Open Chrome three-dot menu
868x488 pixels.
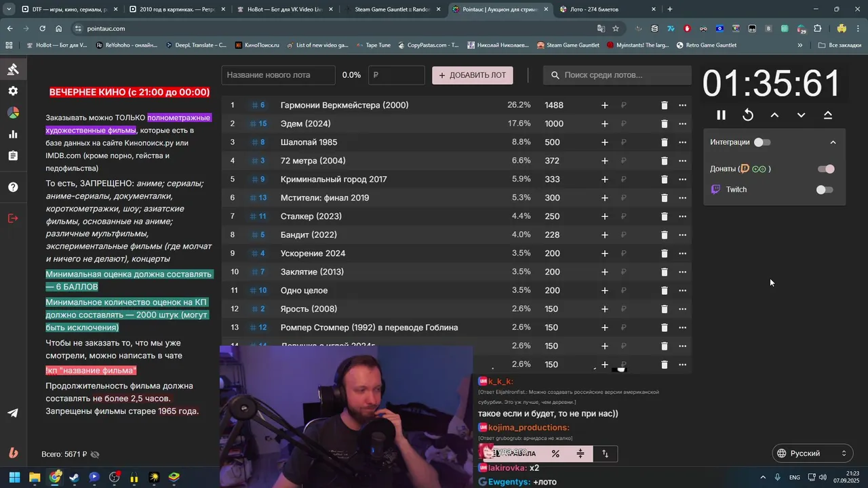tap(859, 28)
